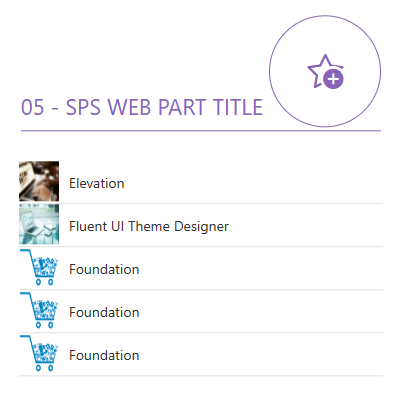Open the first Foundation shopping cart icon
The image size is (411, 403).
(39, 267)
